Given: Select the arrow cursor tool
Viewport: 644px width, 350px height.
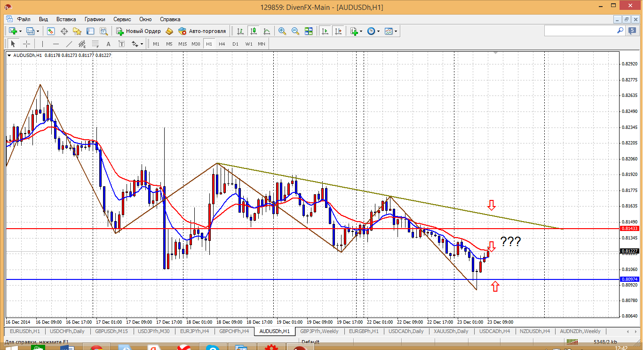Looking at the screenshot, I should [13, 44].
